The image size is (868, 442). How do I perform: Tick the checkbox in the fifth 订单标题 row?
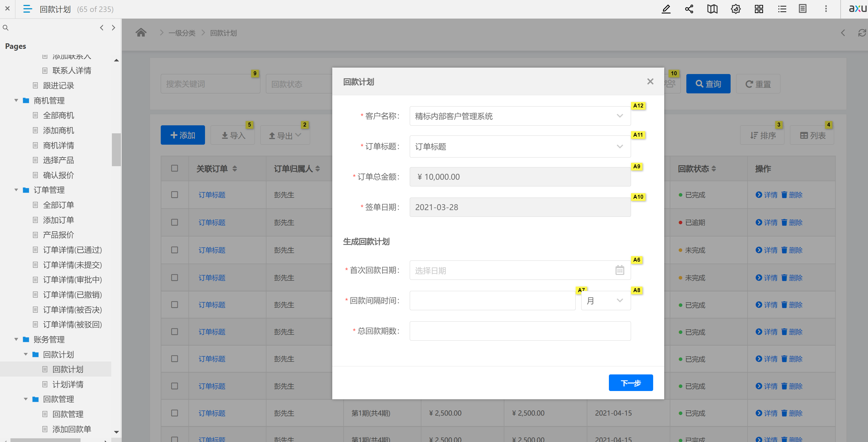click(x=175, y=304)
